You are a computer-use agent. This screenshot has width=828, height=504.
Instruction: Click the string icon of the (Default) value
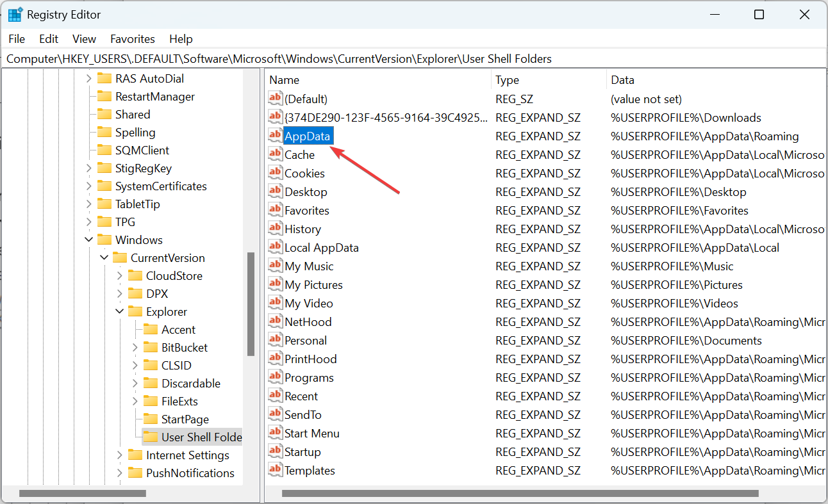pyautogui.click(x=275, y=99)
